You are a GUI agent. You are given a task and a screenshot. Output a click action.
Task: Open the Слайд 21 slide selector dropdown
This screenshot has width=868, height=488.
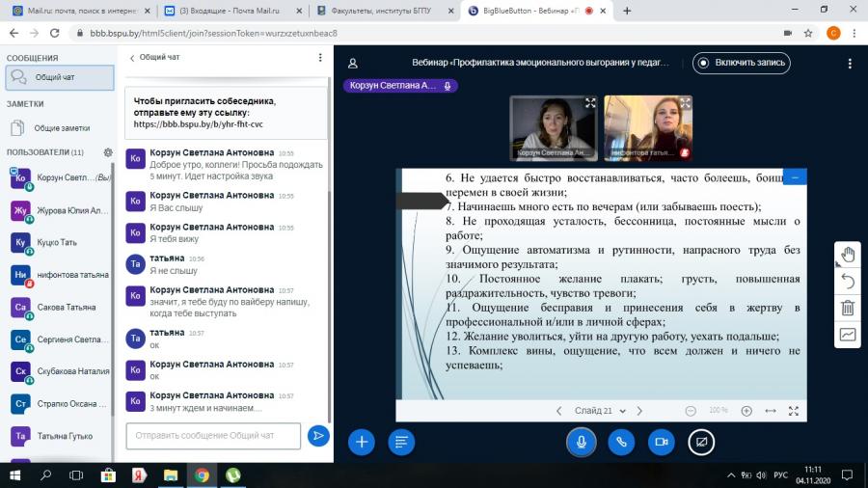tap(600, 411)
